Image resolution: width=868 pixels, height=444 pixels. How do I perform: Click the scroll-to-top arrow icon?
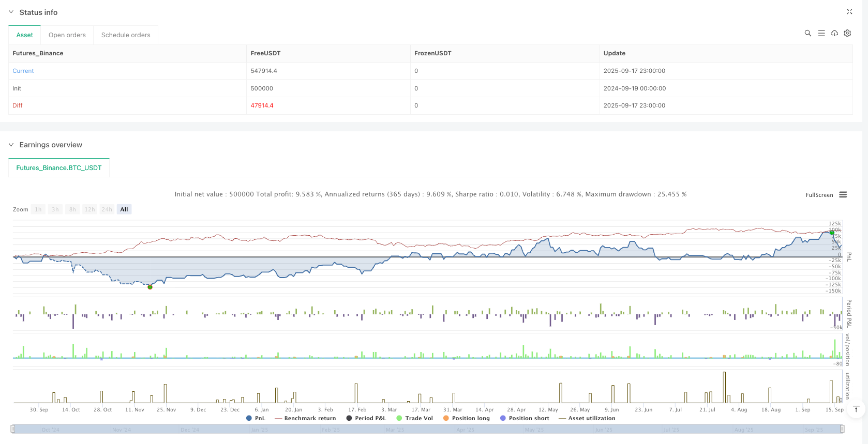tap(856, 409)
